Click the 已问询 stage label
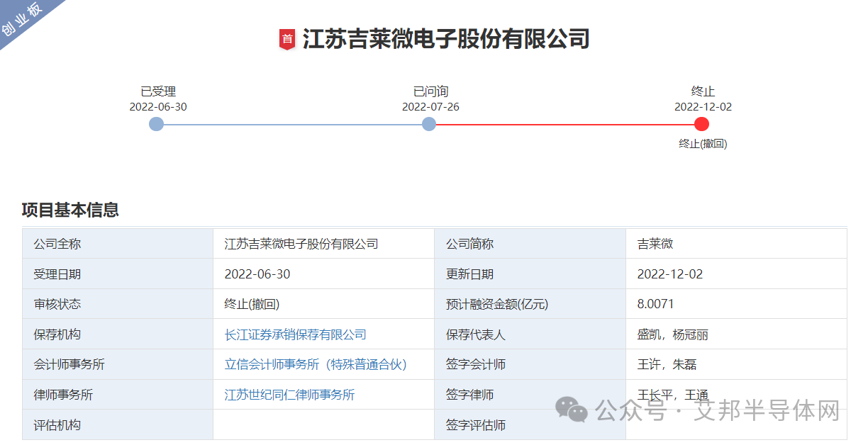868x445 pixels. [430, 91]
